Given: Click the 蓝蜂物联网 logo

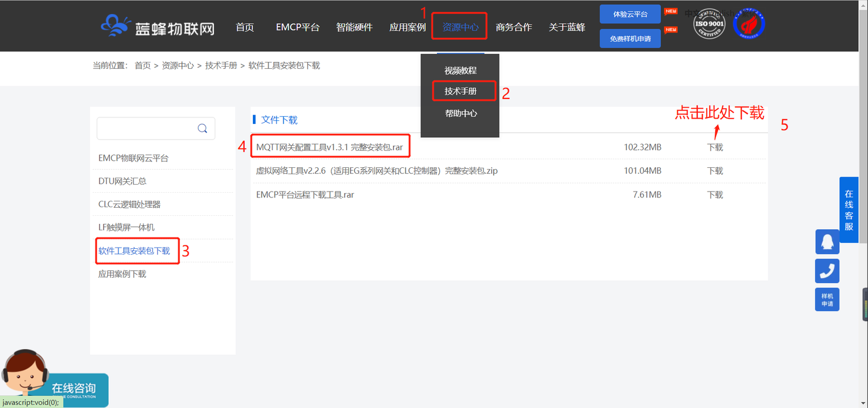Looking at the screenshot, I should tap(157, 25).
